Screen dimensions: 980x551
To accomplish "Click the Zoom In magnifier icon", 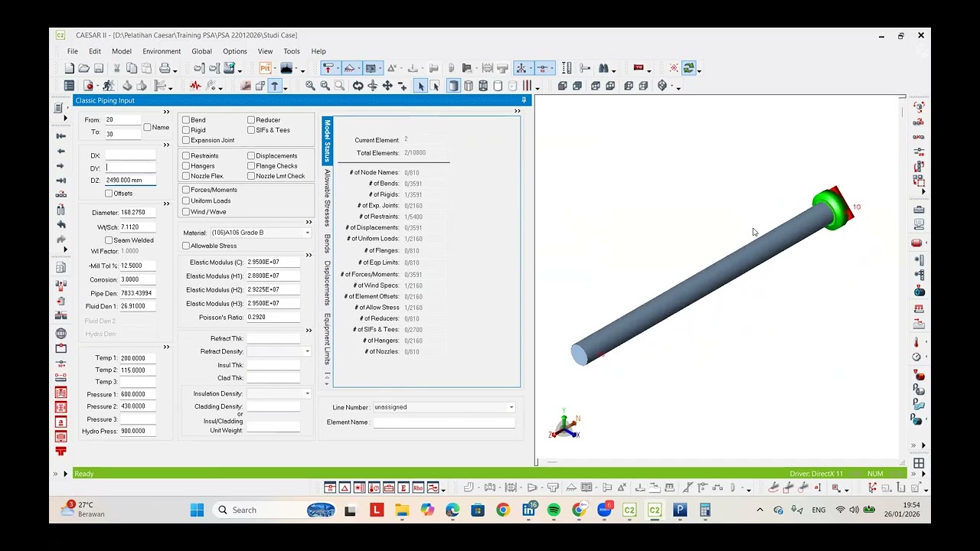I will point(310,86).
